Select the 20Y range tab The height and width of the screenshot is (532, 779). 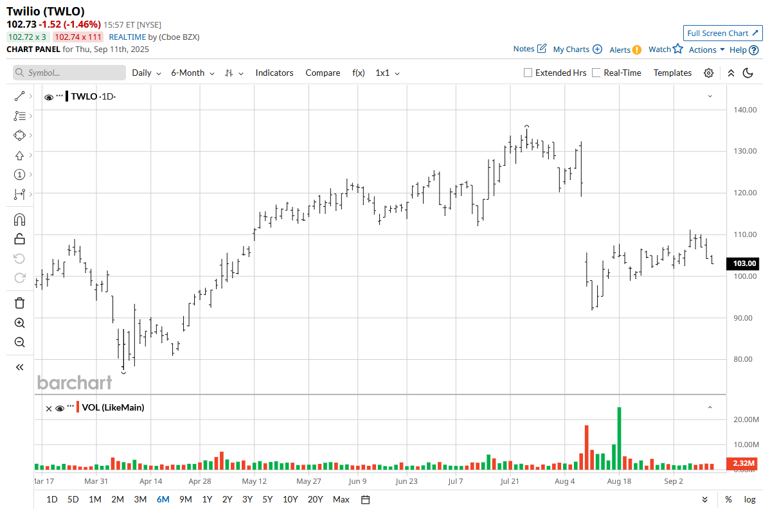pos(315,499)
